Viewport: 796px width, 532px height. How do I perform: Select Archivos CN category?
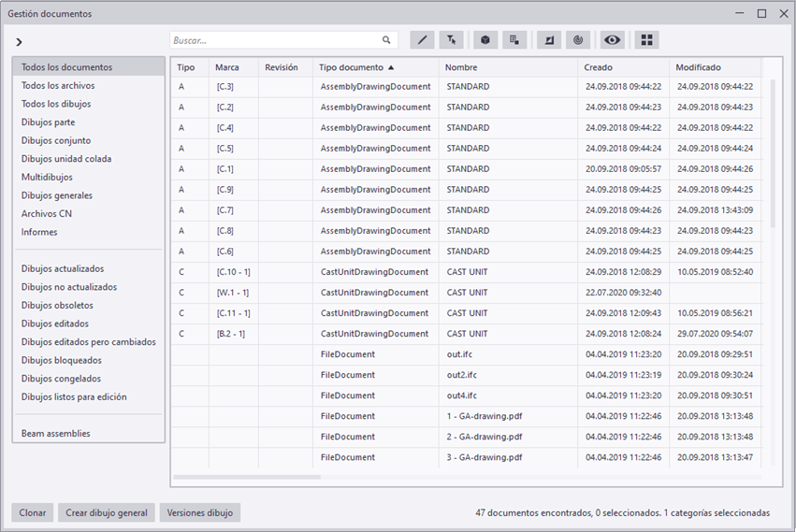47,214
